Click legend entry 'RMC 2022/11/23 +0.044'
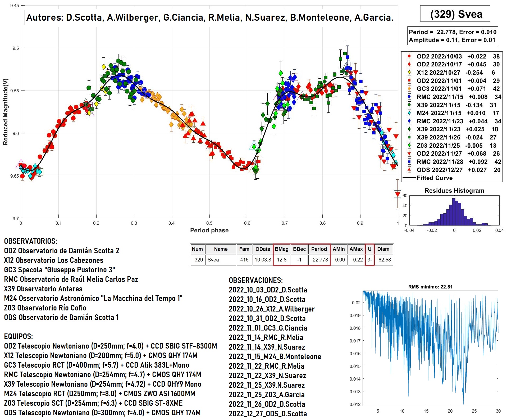 coord(454,121)
